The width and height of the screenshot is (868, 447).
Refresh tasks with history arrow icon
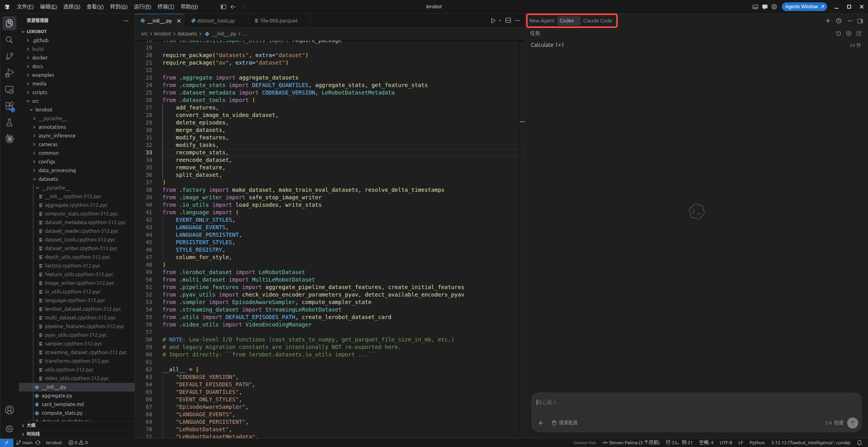click(x=838, y=33)
